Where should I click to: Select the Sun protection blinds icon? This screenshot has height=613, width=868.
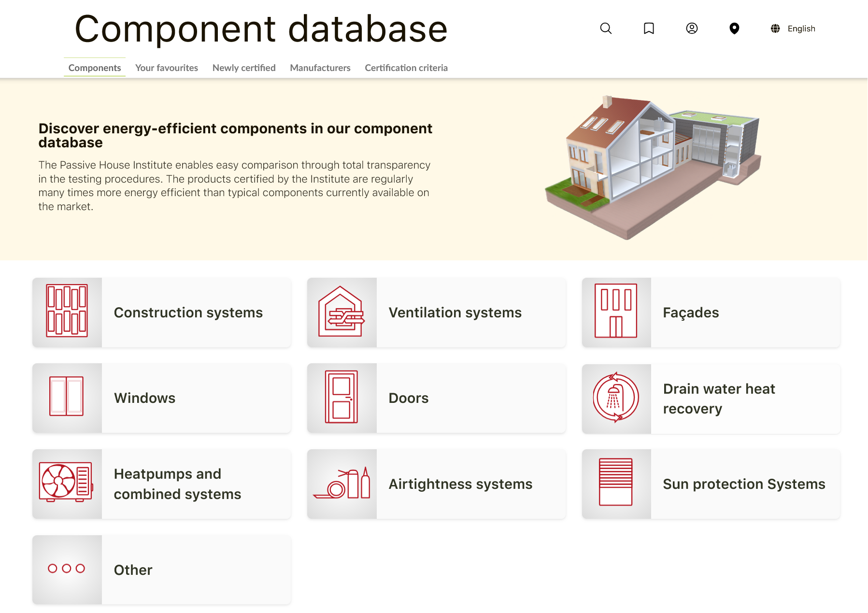(616, 482)
